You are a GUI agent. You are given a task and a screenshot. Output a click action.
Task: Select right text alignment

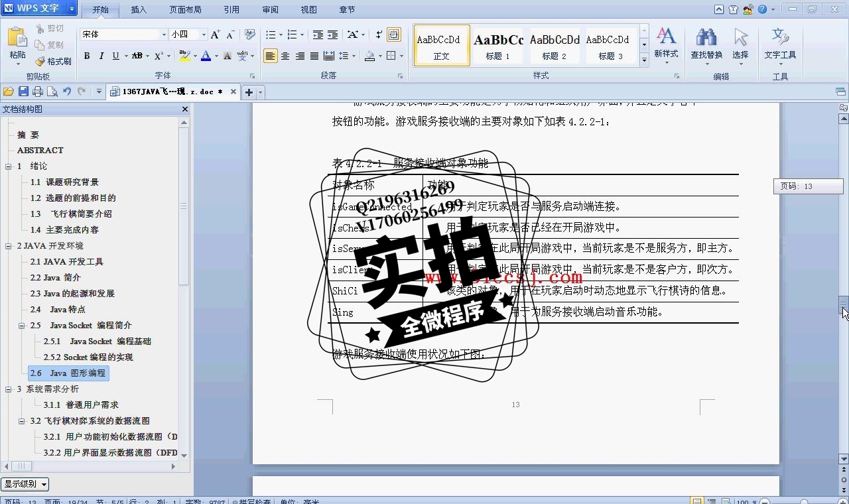click(300, 56)
